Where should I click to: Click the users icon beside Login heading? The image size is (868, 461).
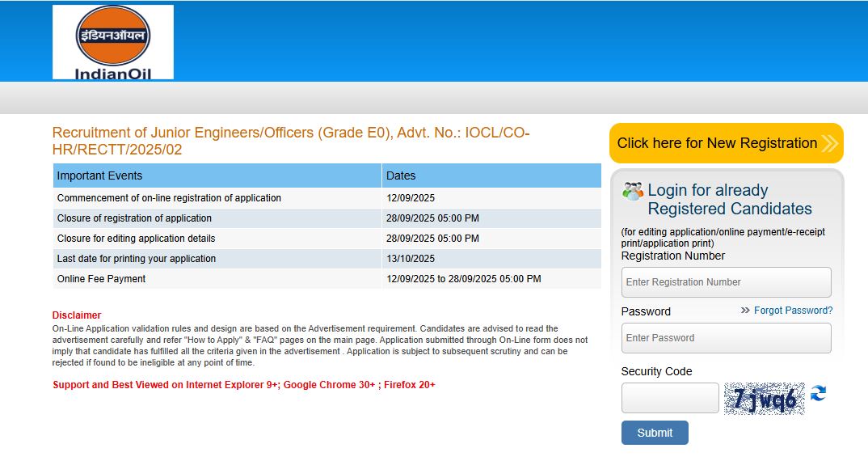(633, 192)
